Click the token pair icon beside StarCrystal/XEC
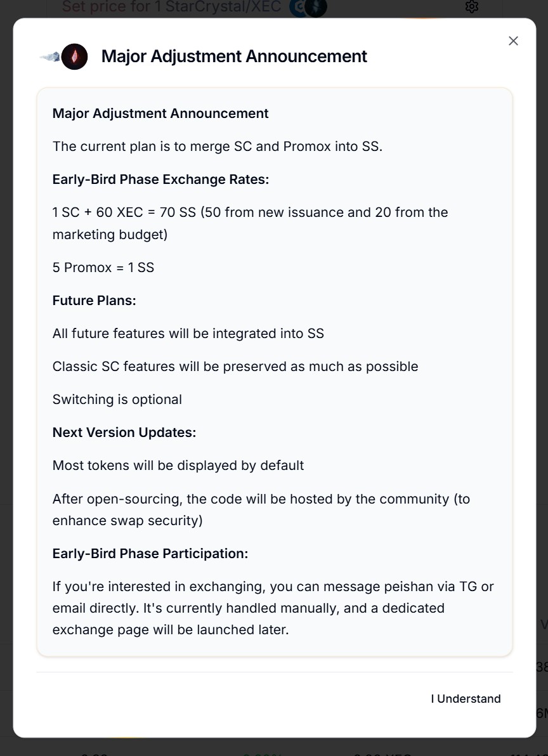This screenshot has height=756, width=548. (308, 8)
